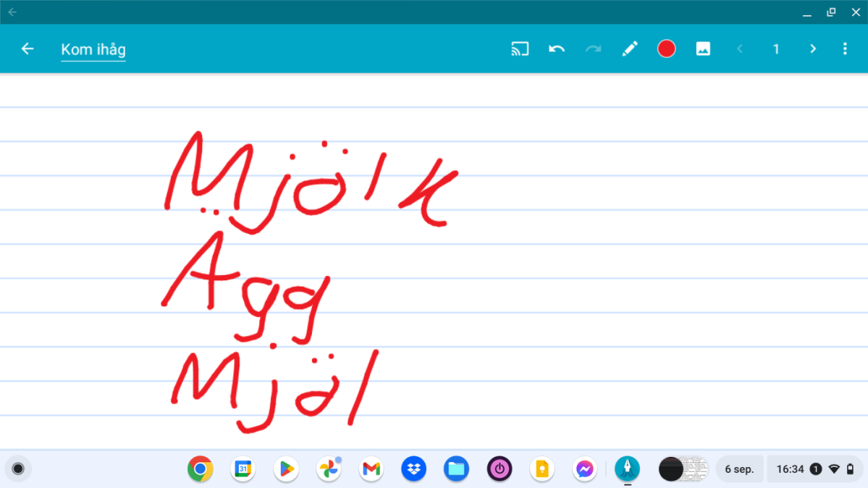Open the Play Store app
The width and height of the screenshot is (868, 488).
pyautogui.click(x=286, y=469)
